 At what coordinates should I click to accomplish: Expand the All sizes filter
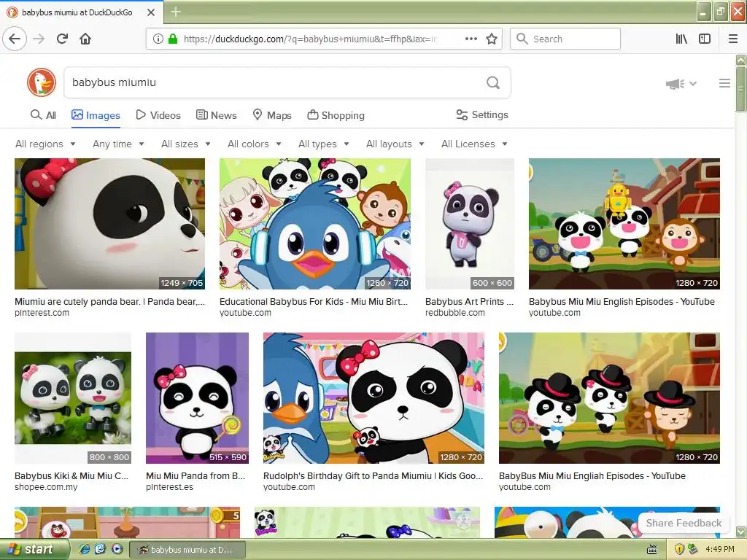[x=186, y=144]
